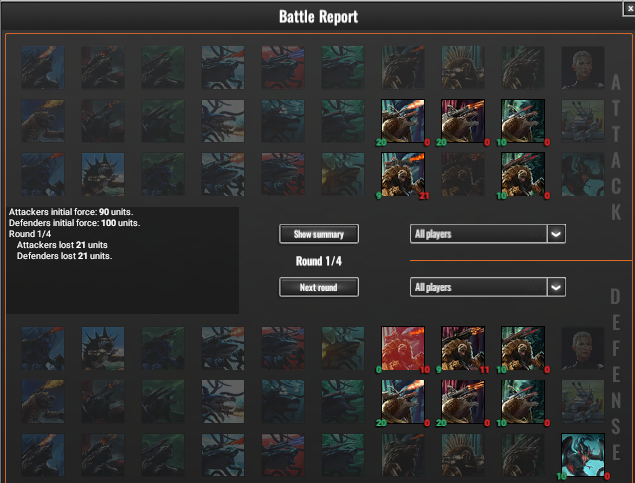Open the defenders All players dropdown
The image size is (635, 483).
(488, 287)
